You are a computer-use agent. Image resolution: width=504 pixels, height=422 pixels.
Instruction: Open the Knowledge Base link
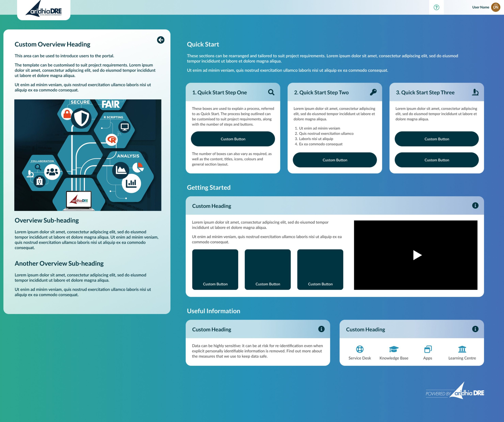click(x=394, y=353)
